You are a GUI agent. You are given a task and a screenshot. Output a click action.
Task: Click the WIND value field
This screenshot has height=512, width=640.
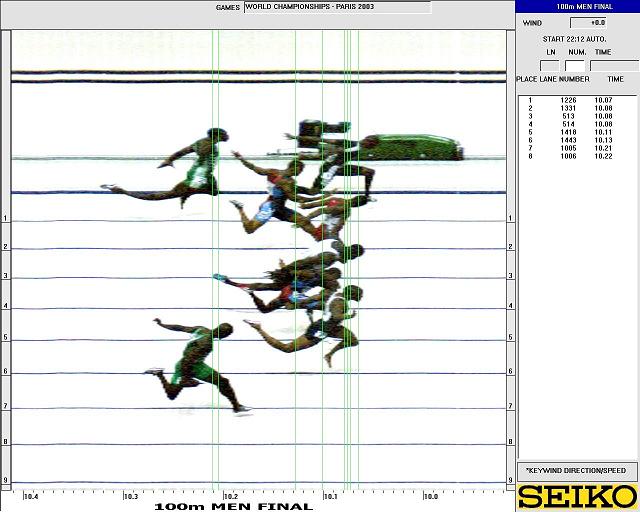point(587,22)
